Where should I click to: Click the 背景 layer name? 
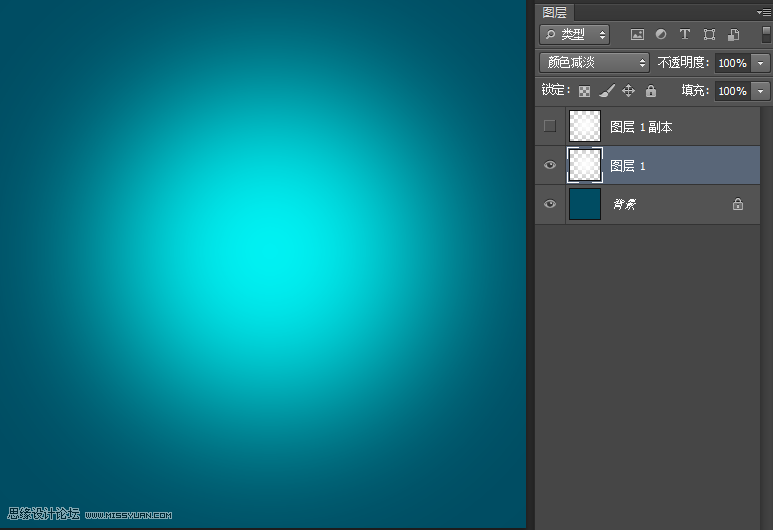625,204
